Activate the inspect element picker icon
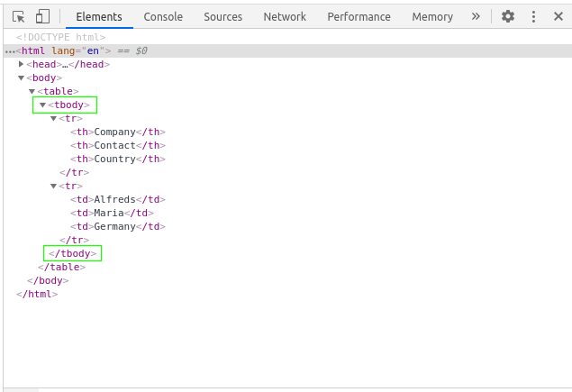 pos(18,17)
